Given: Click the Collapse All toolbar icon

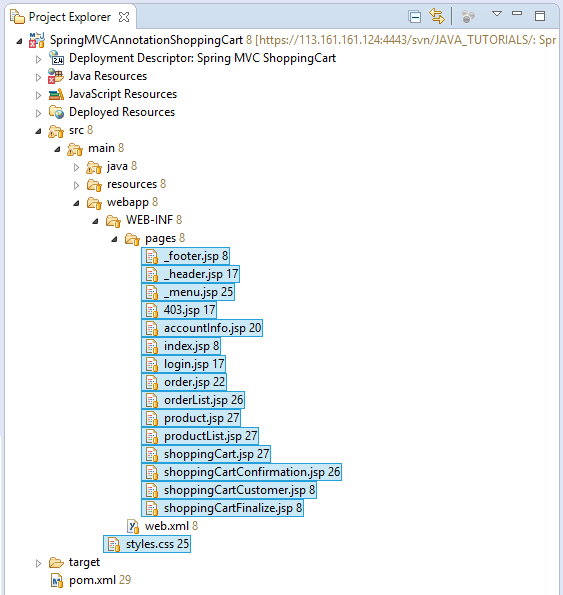Looking at the screenshot, I should click(415, 17).
